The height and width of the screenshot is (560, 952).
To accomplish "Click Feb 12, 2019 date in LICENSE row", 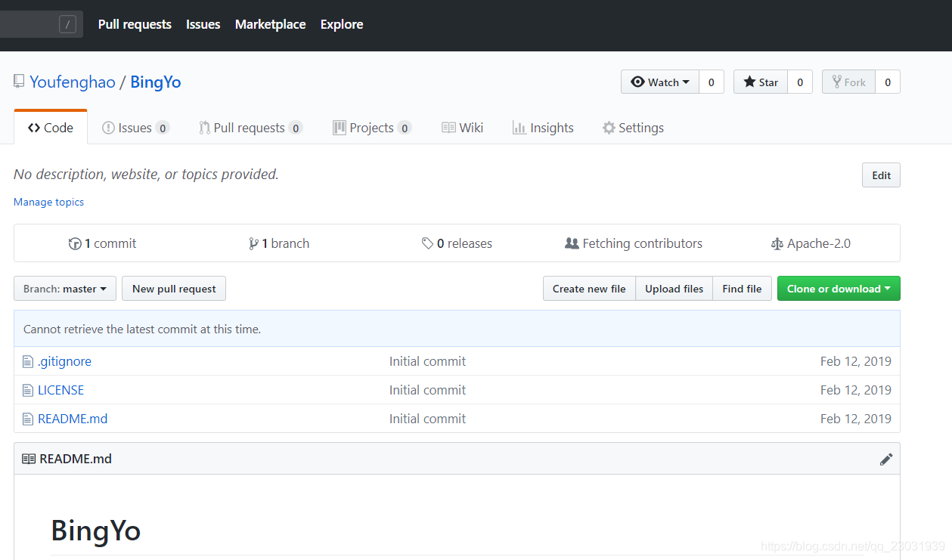I will [856, 390].
